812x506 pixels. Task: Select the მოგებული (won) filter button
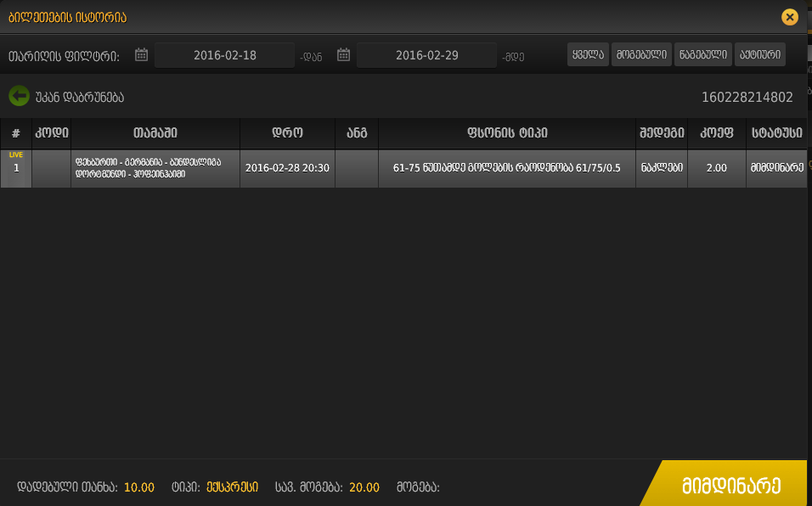[x=641, y=54]
